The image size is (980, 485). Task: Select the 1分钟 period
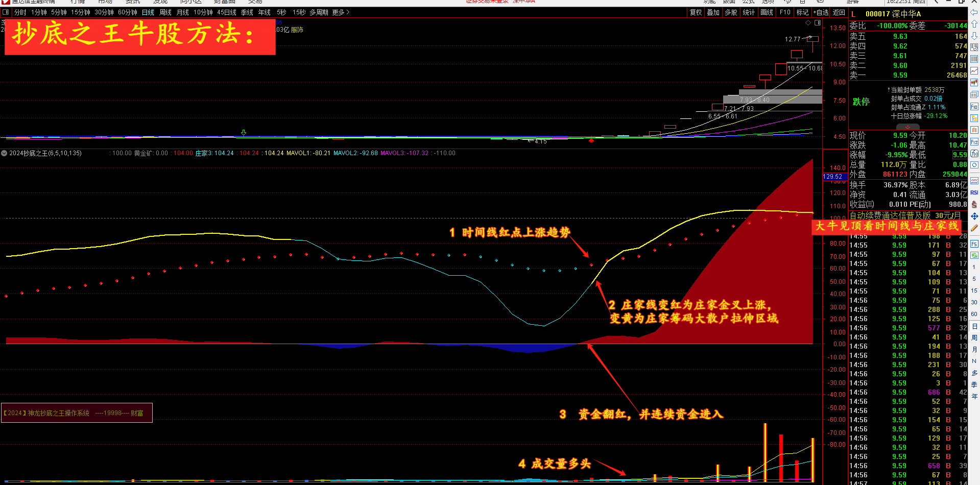click(x=39, y=12)
